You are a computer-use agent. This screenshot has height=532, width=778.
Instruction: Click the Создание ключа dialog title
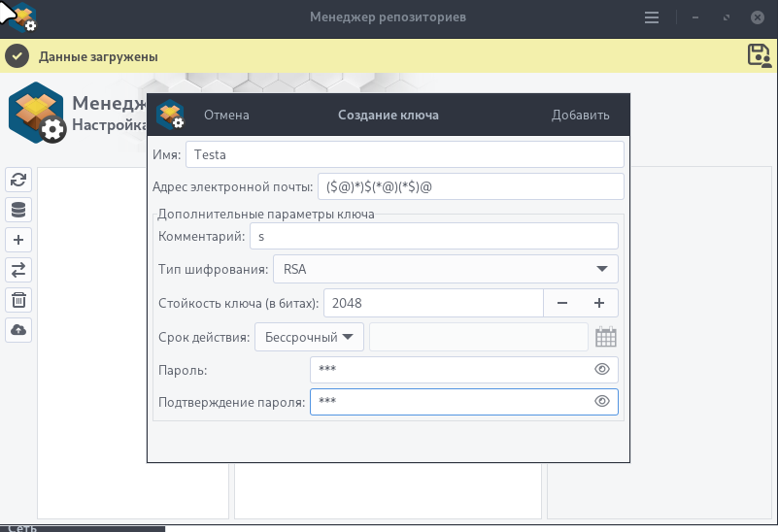[x=389, y=115]
